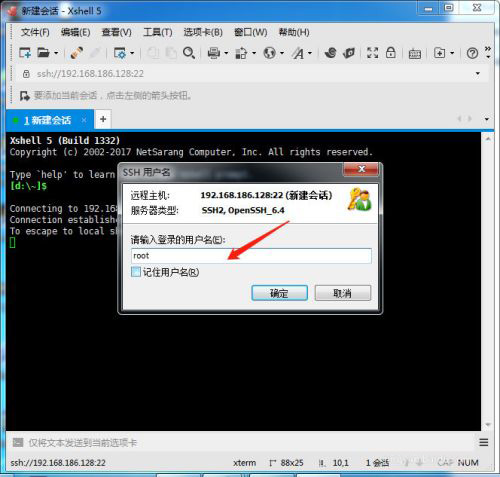Click the Print icon in toolbar
500x477 pixels.
click(214, 53)
